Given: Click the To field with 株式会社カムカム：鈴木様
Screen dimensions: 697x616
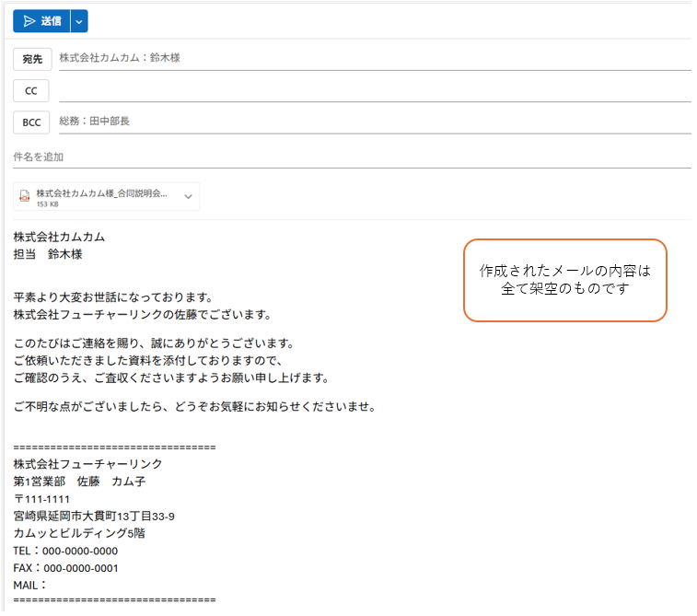Looking at the screenshot, I should tap(368, 58).
